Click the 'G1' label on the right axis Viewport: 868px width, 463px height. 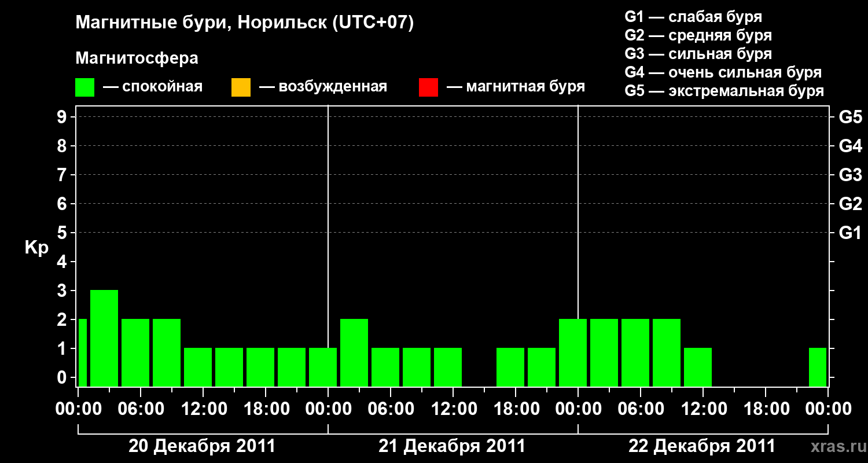pos(850,233)
